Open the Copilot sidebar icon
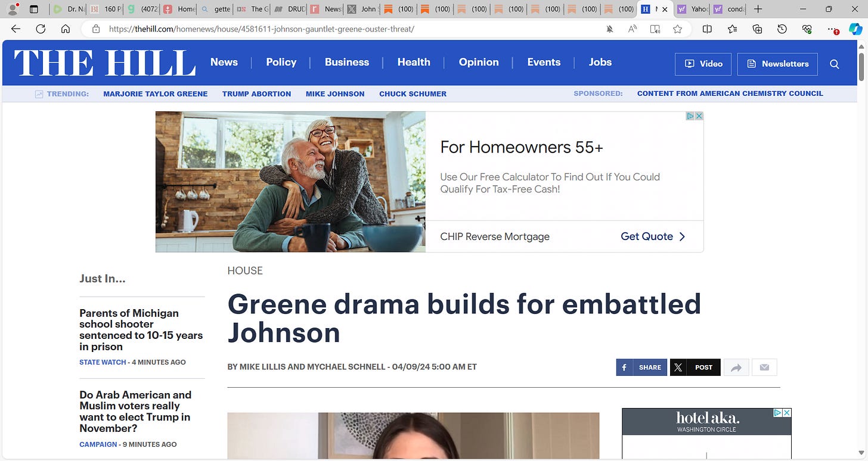 (x=855, y=29)
